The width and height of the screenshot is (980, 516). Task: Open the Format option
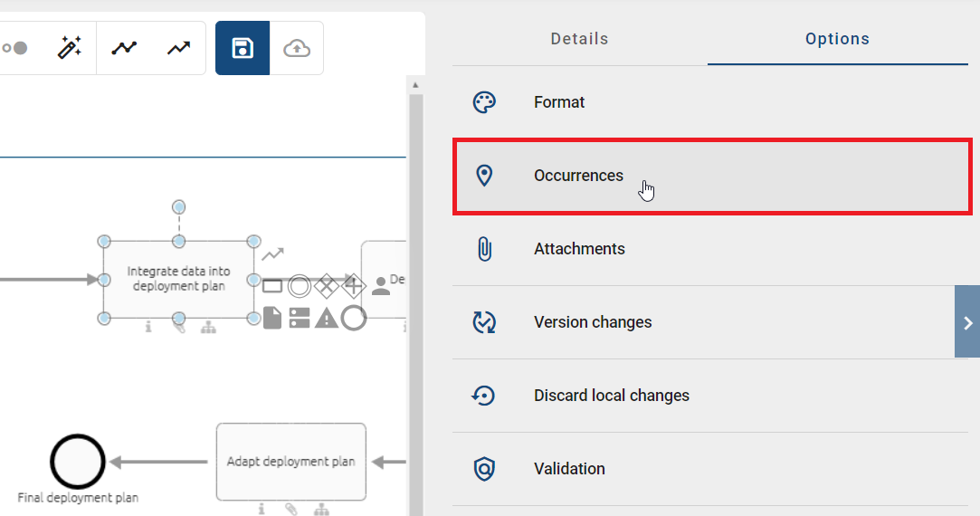point(710,102)
